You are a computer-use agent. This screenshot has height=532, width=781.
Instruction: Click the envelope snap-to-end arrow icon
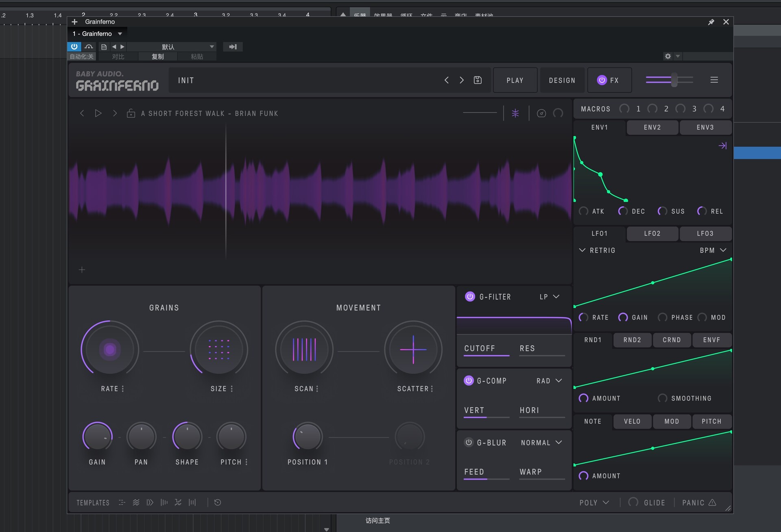[x=722, y=145]
